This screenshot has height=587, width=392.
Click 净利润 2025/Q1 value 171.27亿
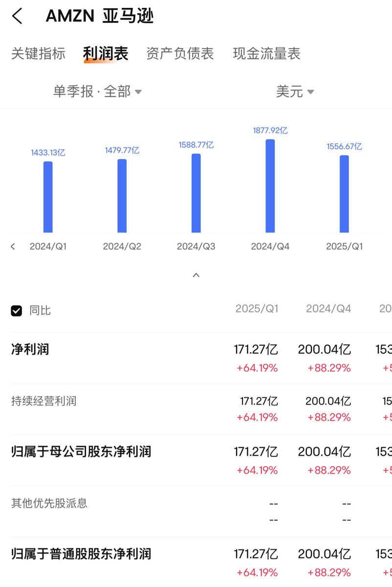click(256, 349)
